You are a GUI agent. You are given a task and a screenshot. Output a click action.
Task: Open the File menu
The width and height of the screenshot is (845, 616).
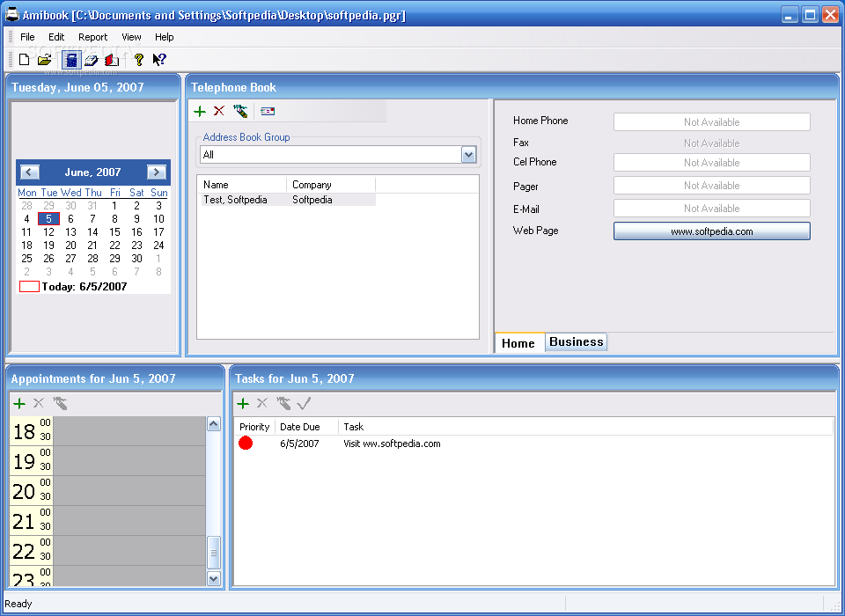[27, 37]
